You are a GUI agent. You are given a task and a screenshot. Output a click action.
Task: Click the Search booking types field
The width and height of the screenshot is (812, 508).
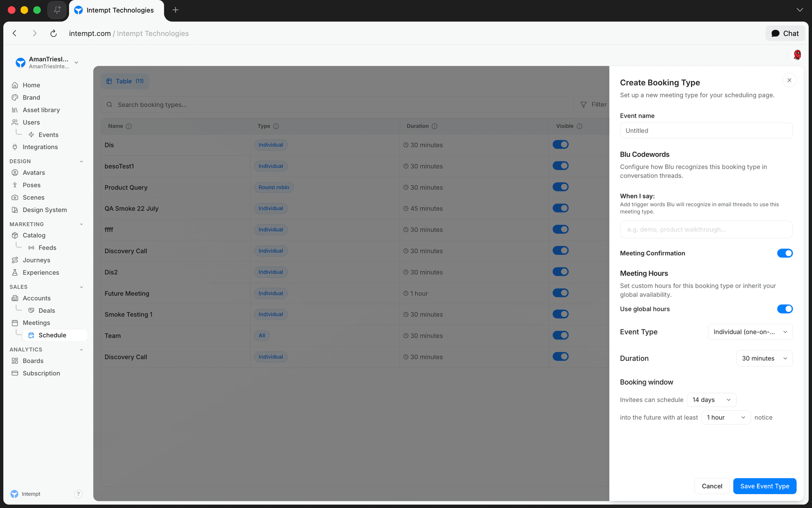335,104
